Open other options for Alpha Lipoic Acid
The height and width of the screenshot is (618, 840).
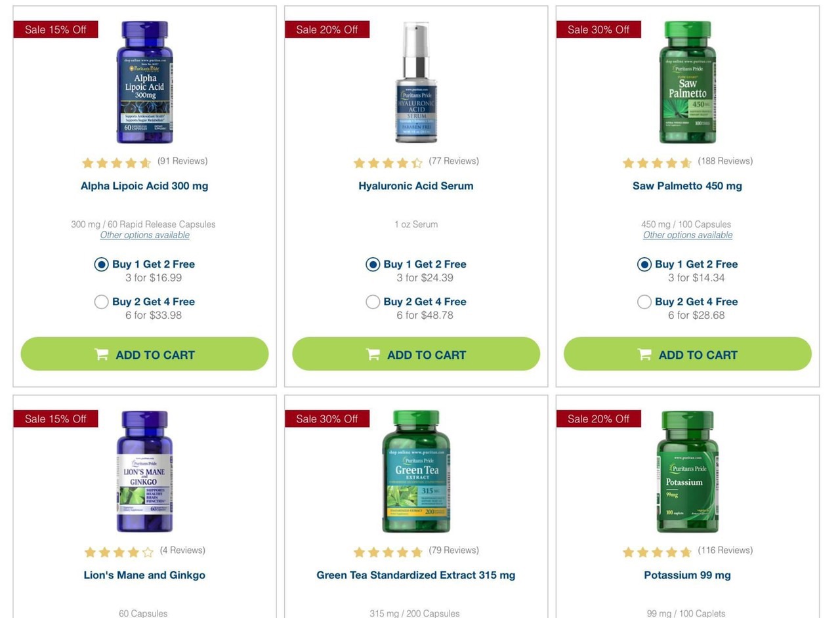[144, 235]
